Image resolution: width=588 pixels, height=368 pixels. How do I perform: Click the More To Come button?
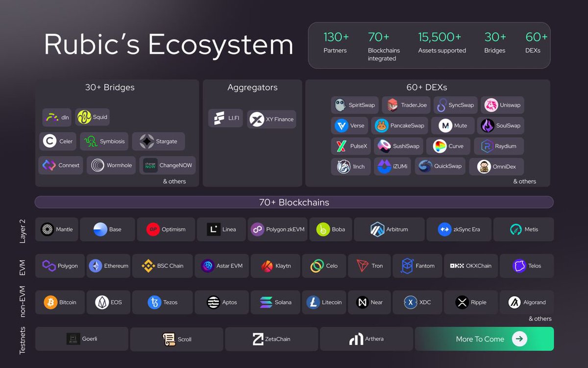point(484,339)
